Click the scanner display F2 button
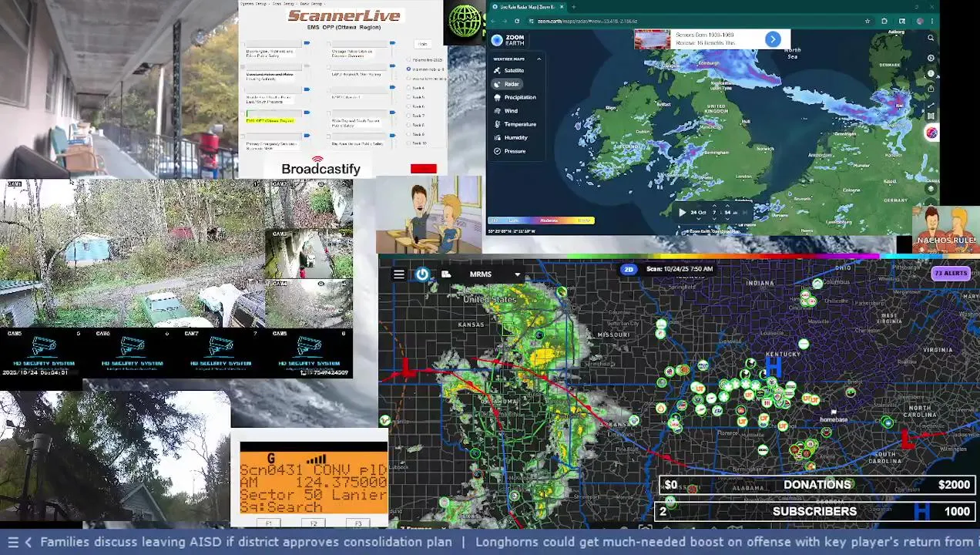The image size is (980, 555). [314, 523]
